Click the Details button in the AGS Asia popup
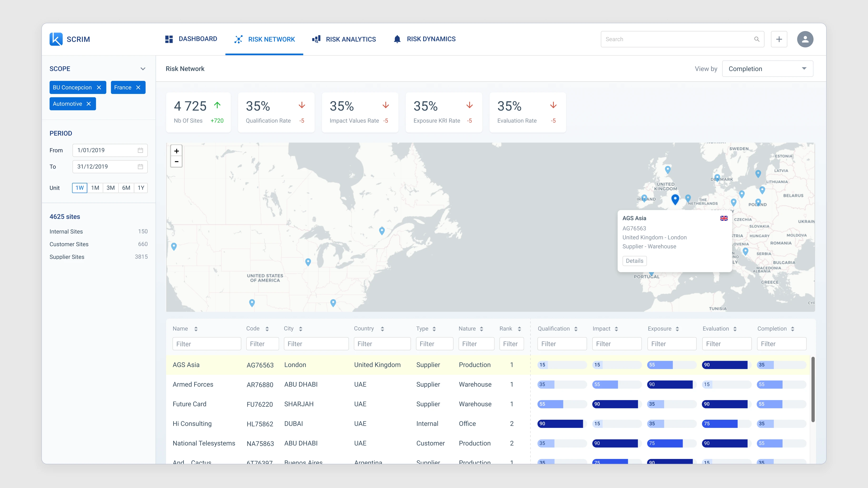This screenshot has height=488, width=868. click(635, 261)
